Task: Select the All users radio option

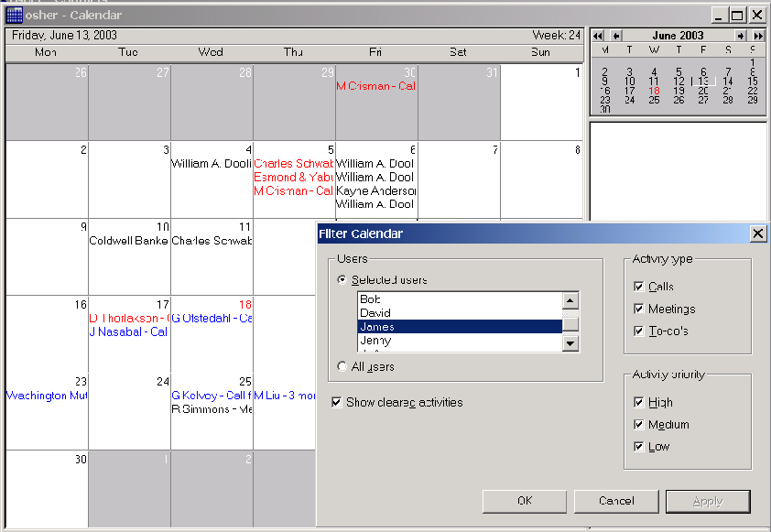Action: tap(343, 366)
